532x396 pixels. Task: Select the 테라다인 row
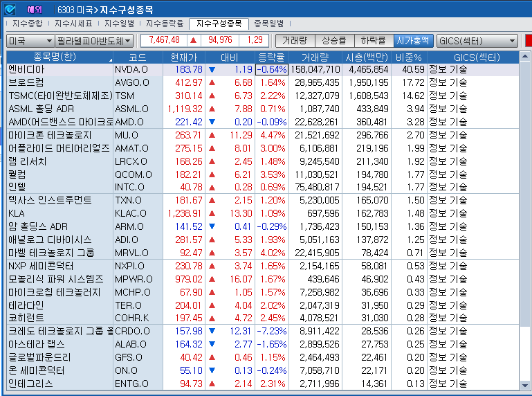263,306
